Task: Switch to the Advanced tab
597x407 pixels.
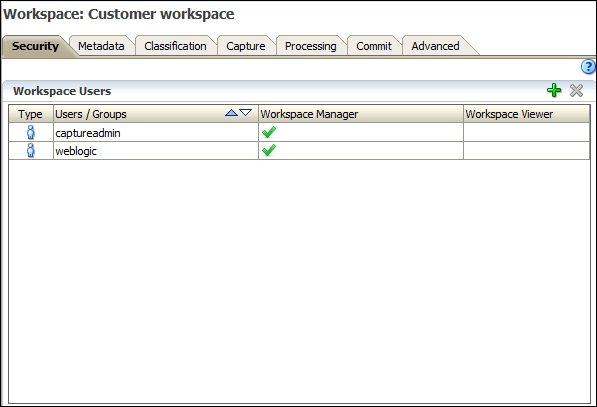Action: pyautogui.click(x=436, y=46)
